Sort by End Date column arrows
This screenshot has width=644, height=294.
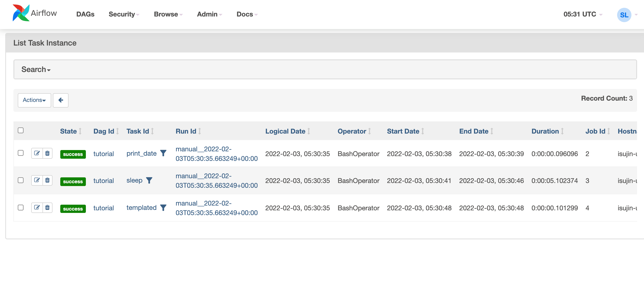[x=492, y=131]
